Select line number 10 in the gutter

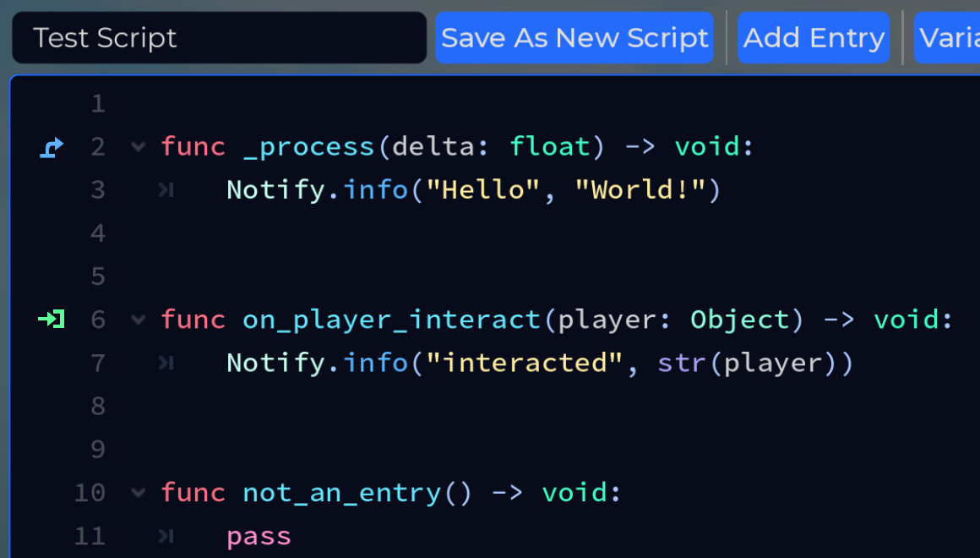pos(90,493)
